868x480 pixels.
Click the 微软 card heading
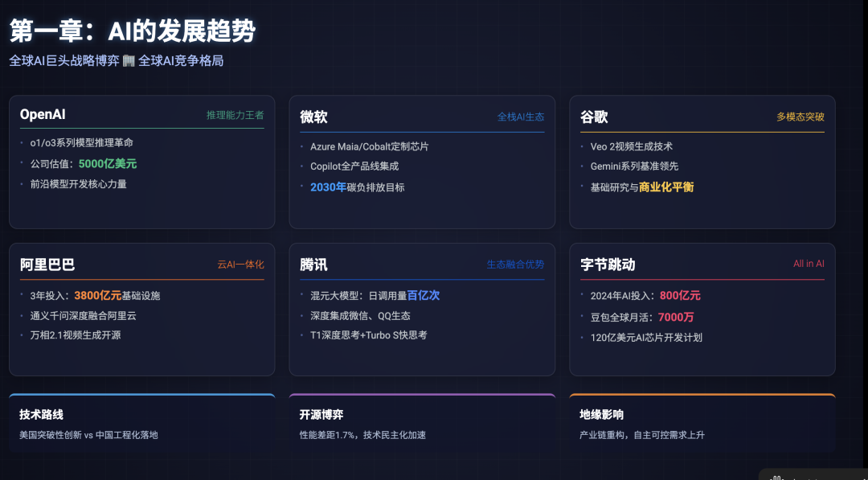(x=314, y=117)
